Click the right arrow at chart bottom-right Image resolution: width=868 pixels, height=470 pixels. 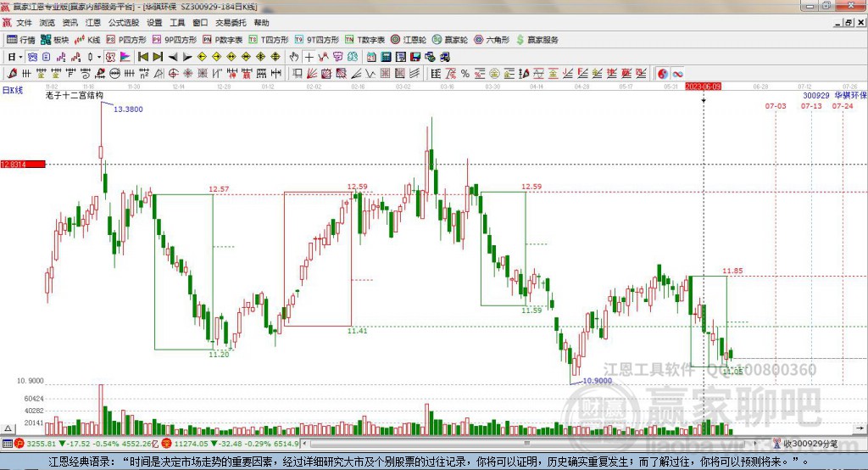click(860, 428)
